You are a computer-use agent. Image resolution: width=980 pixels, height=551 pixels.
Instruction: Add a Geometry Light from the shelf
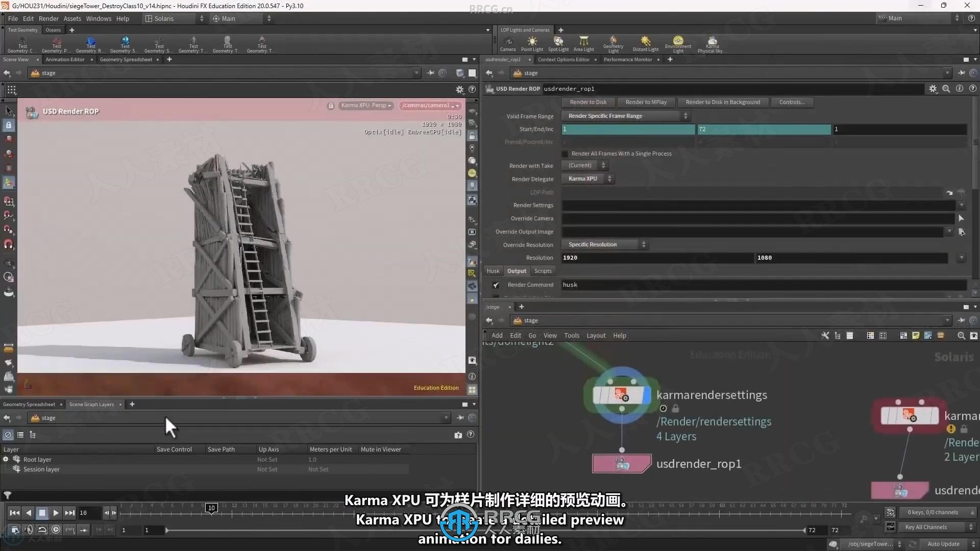pos(613,44)
